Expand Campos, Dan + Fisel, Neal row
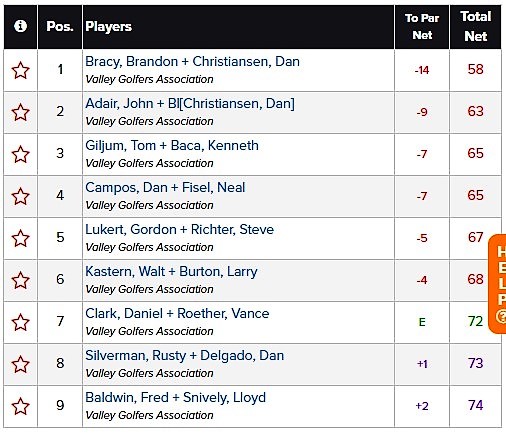 coord(165,188)
